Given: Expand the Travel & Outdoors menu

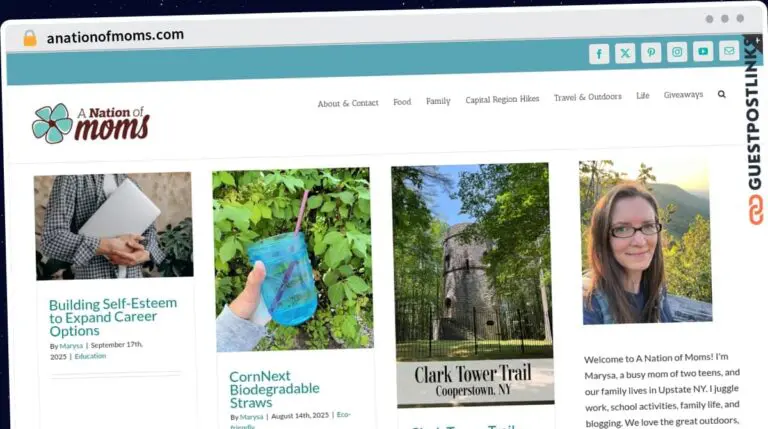Looking at the screenshot, I should pos(587,97).
